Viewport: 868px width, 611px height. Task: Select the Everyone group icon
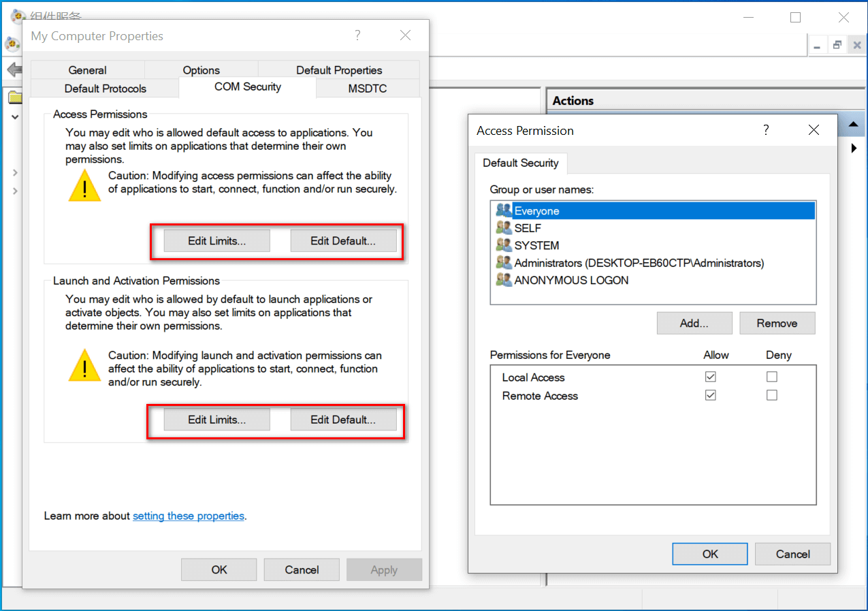504,210
